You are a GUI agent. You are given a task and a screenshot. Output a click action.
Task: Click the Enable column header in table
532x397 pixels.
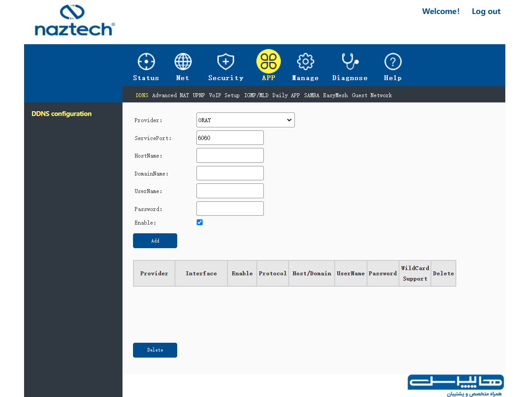click(242, 274)
